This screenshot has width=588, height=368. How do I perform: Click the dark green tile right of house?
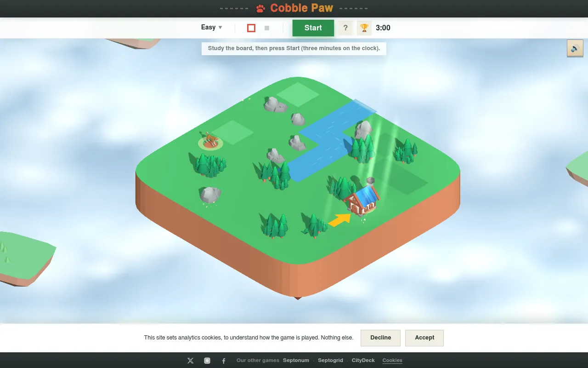click(x=406, y=182)
